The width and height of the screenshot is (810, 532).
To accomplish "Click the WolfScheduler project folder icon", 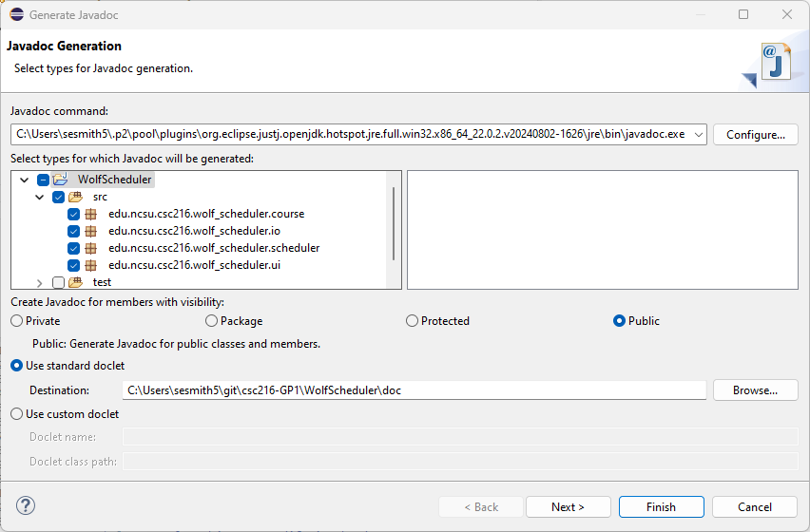I will (x=61, y=180).
